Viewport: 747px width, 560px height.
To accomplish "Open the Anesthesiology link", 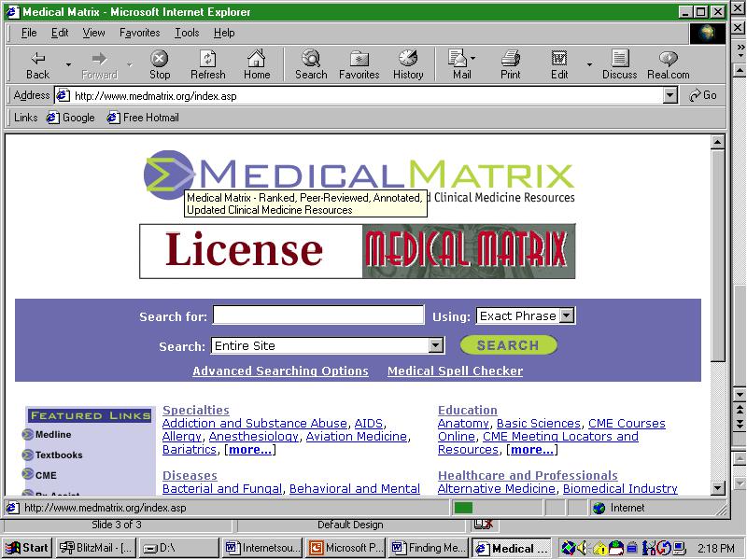I will pos(254,437).
